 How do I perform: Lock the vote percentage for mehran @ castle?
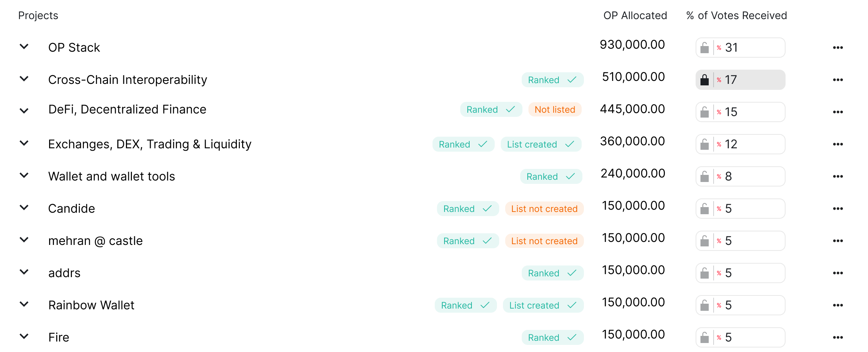[x=705, y=240]
